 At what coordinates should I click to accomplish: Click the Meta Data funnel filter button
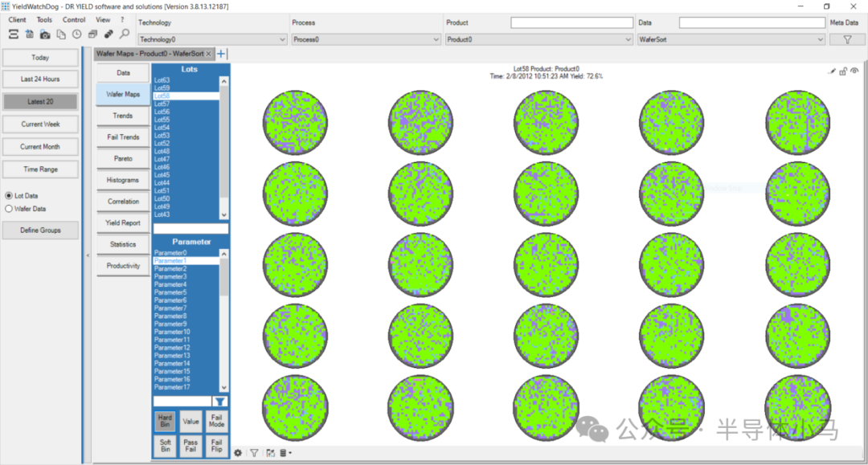[x=847, y=39]
